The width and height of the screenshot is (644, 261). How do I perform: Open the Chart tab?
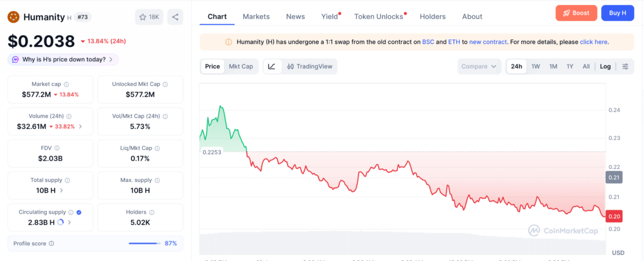[x=217, y=17]
